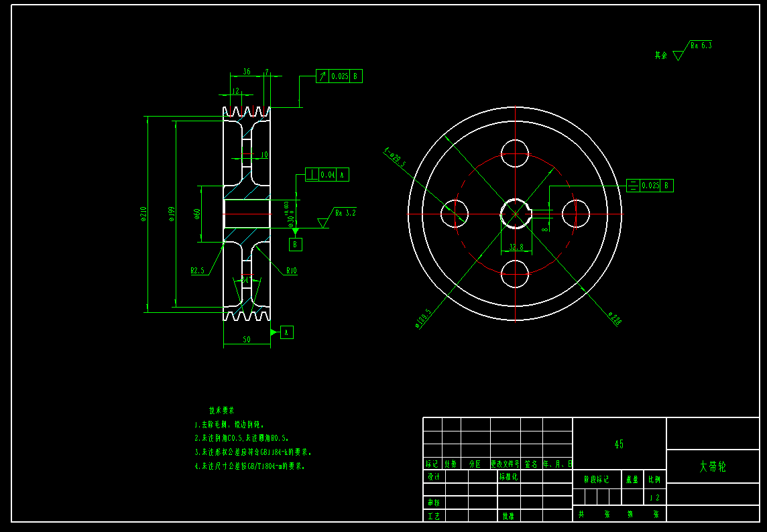Select the 其余 text near the roughness symbol
This screenshot has width=767, height=532.
pyautogui.click(x=661, y=55)
